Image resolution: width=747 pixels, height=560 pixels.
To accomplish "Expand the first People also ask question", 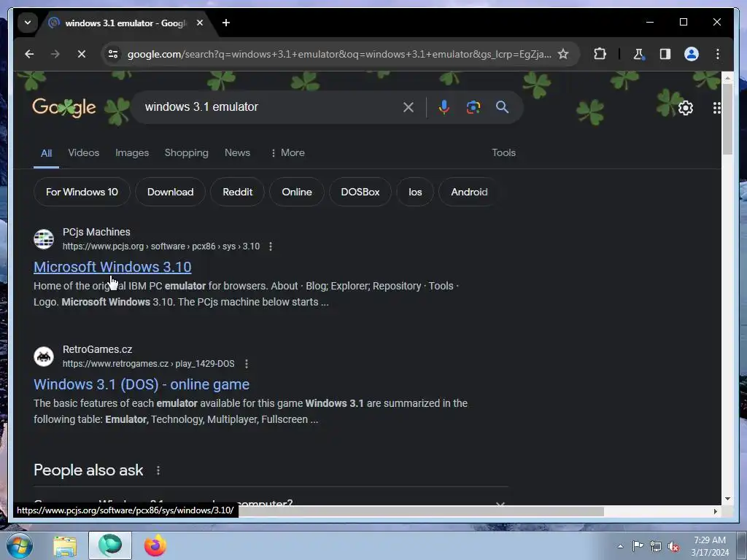I will [271, 502].
